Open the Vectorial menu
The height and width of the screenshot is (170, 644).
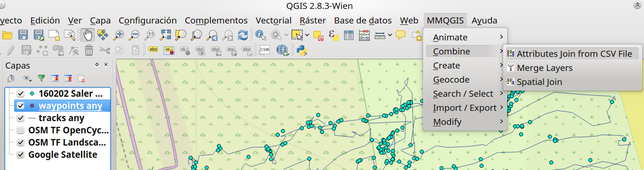274,20
